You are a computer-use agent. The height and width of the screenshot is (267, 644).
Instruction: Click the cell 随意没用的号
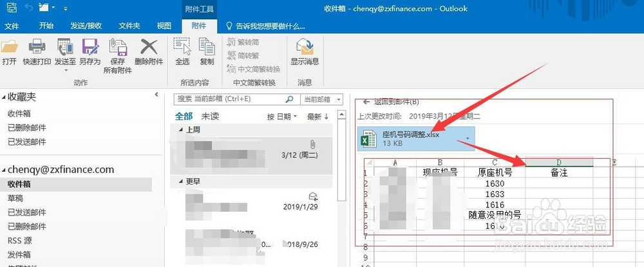point(495,214)
